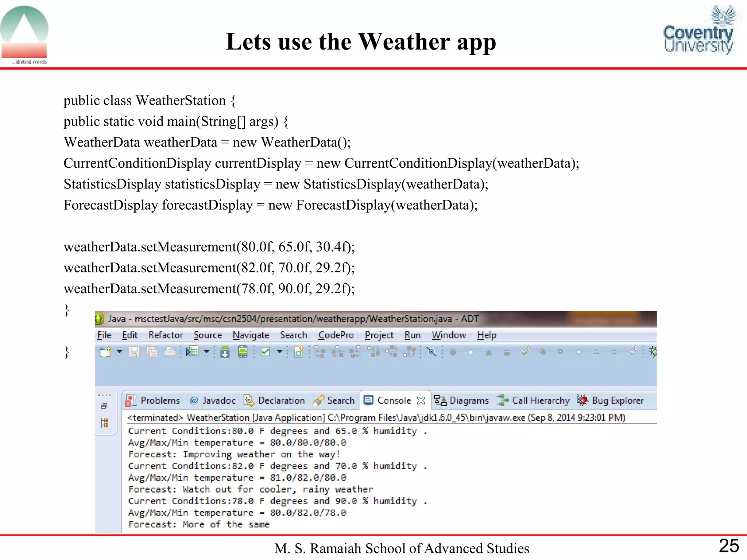Expand the arrow beside CodePro outline icon
747x560 pixels.
206,352
